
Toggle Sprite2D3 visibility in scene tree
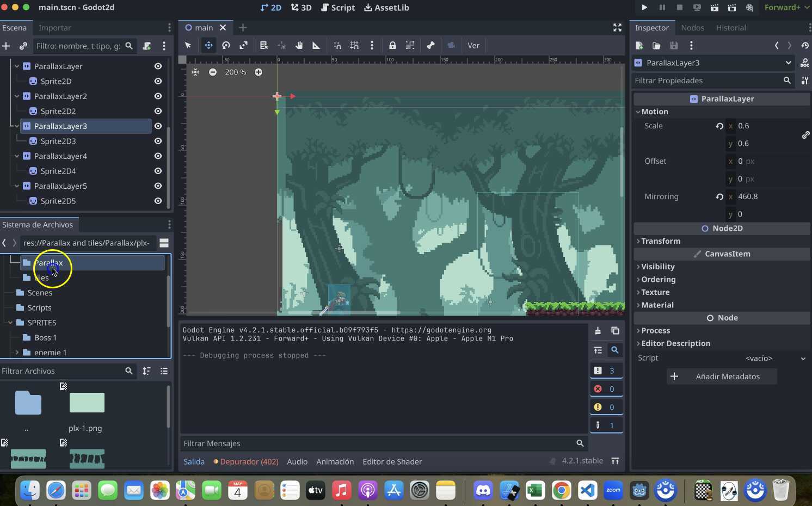(x=157, y=141)
